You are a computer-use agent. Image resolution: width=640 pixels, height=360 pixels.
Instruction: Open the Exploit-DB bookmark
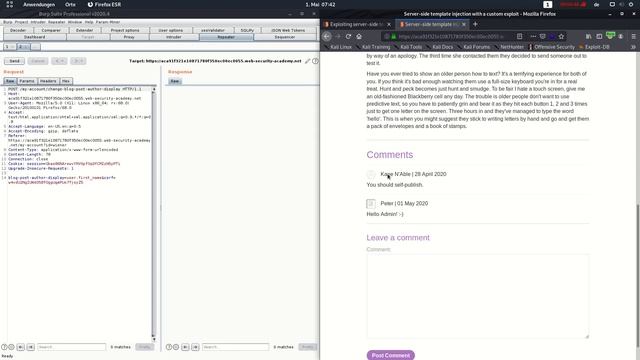594,47
